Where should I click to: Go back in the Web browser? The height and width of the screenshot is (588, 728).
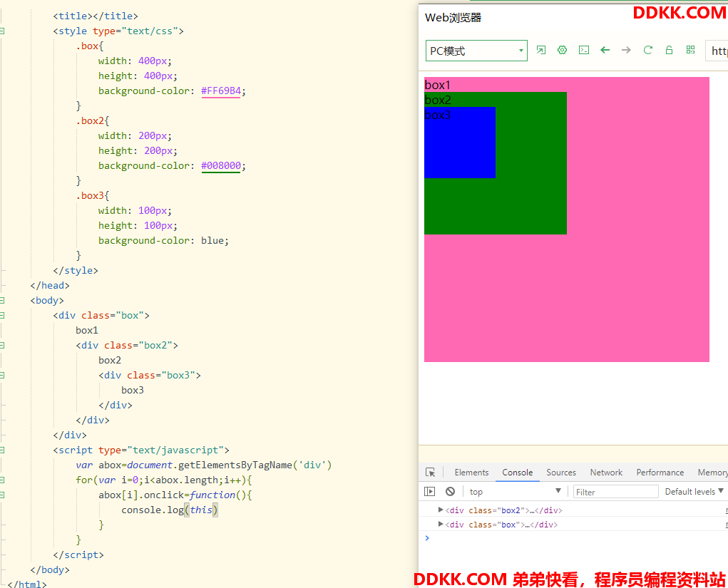point(605,50)
